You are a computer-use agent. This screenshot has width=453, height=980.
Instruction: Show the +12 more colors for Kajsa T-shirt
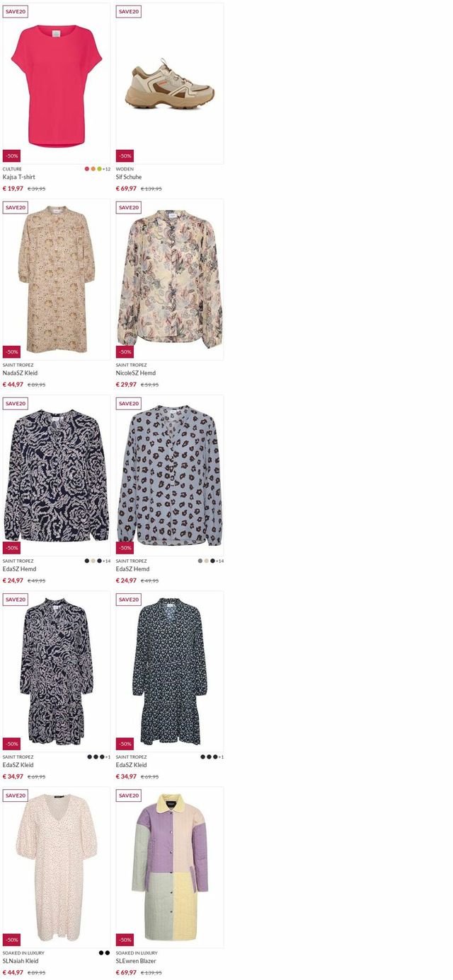tap(106, 169)
